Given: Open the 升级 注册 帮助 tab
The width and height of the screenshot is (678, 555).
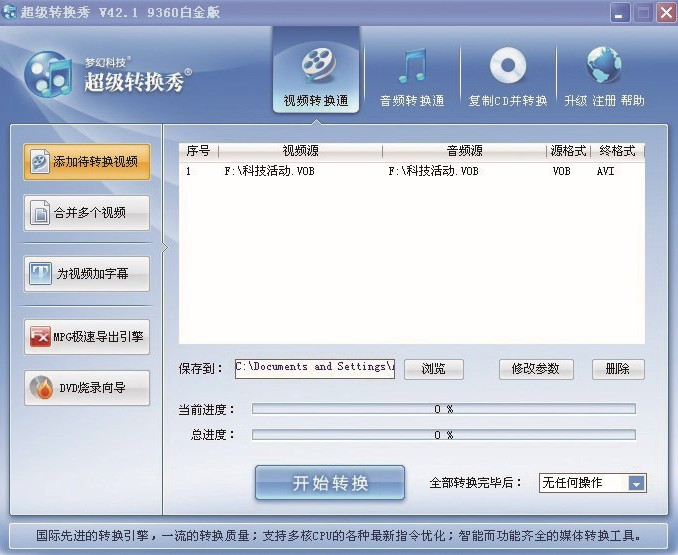Looking at the screenshot, I should point(604,77).
